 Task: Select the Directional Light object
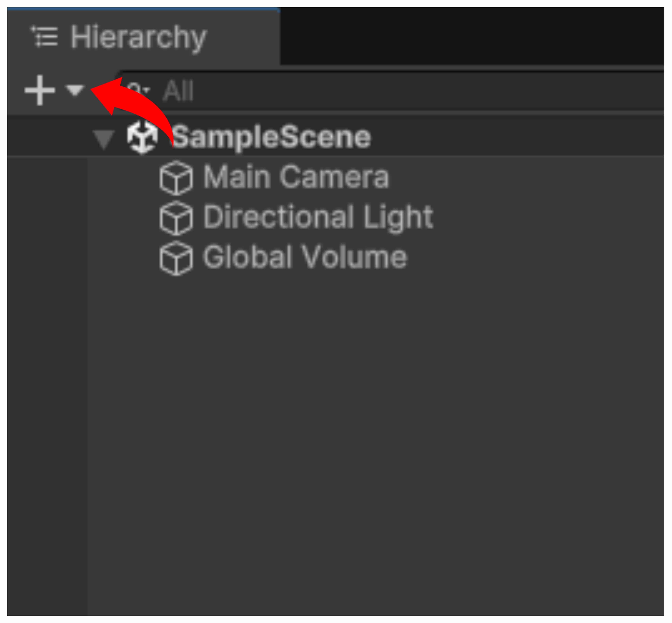tap(318, 217)
